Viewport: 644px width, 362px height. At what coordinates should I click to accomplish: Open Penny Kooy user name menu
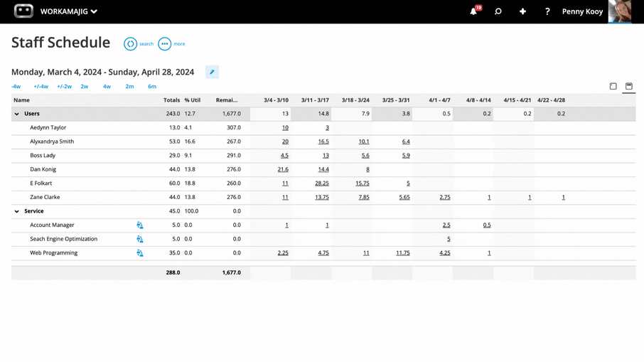coord(582,11)
